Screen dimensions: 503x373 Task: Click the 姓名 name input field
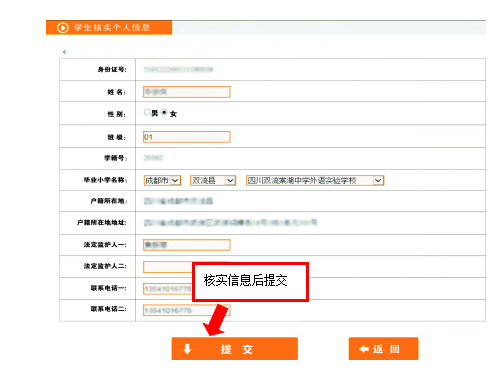(187, 92)
